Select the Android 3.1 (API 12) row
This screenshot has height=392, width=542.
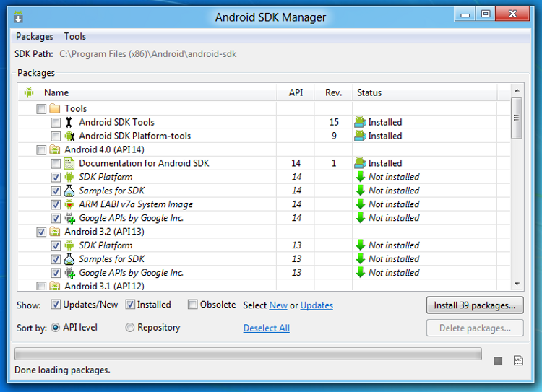[264, 286]
